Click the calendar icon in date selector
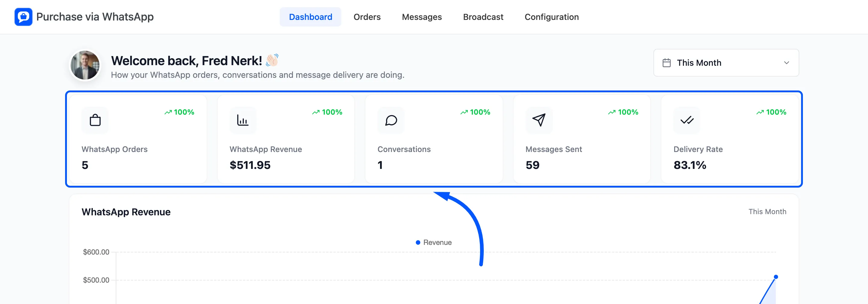 pyautogui.click(x=666, y=63)
